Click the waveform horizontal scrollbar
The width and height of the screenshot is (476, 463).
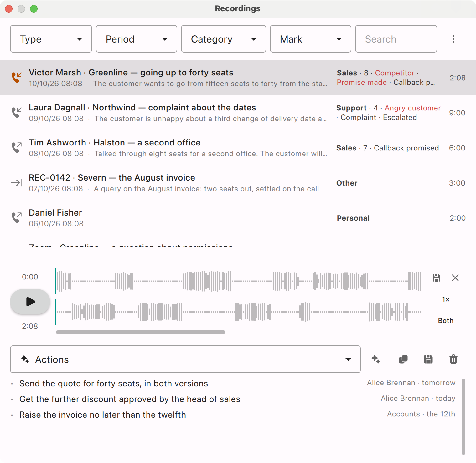coord(141,332)
